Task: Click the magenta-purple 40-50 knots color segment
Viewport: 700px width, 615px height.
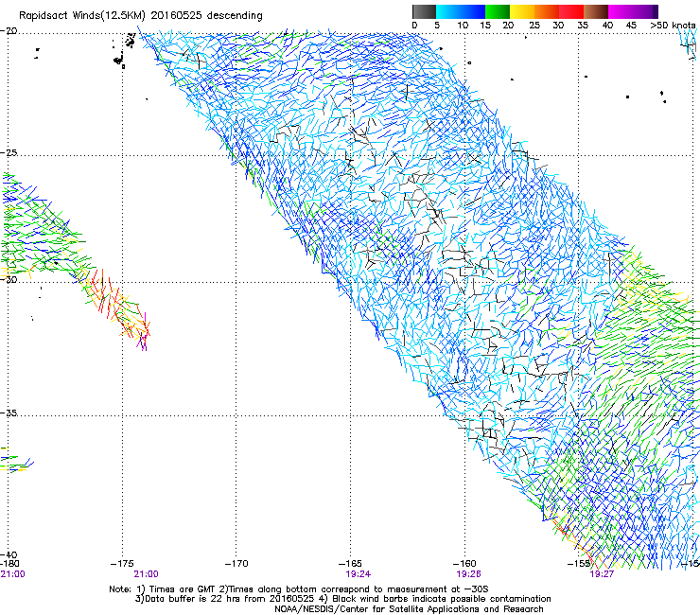Action: tap(633, 11)
